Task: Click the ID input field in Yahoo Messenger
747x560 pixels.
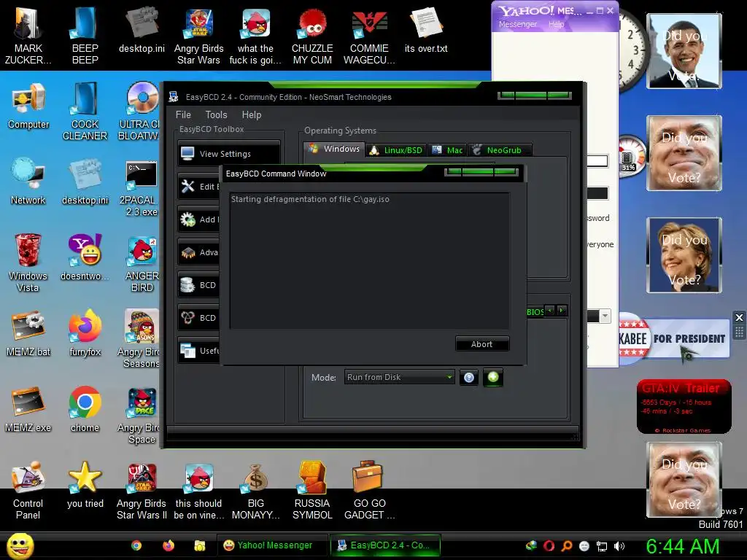Action: click(x=597, y=161)
